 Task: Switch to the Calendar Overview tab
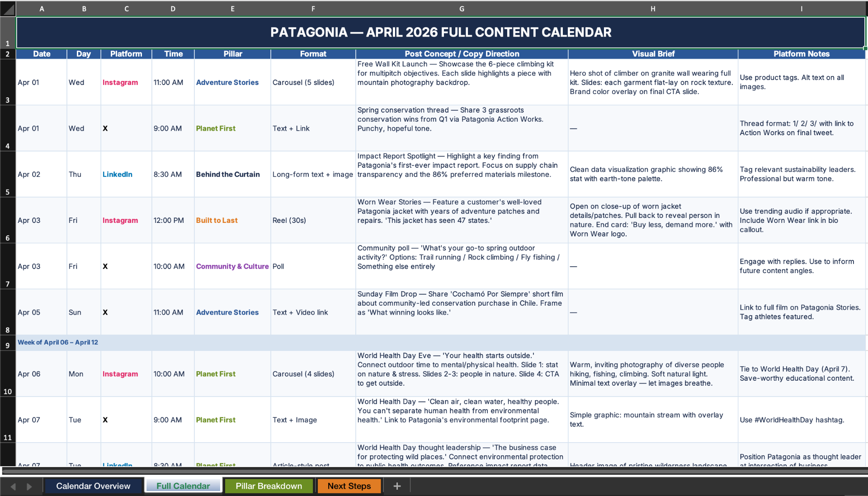coord(93,486)
